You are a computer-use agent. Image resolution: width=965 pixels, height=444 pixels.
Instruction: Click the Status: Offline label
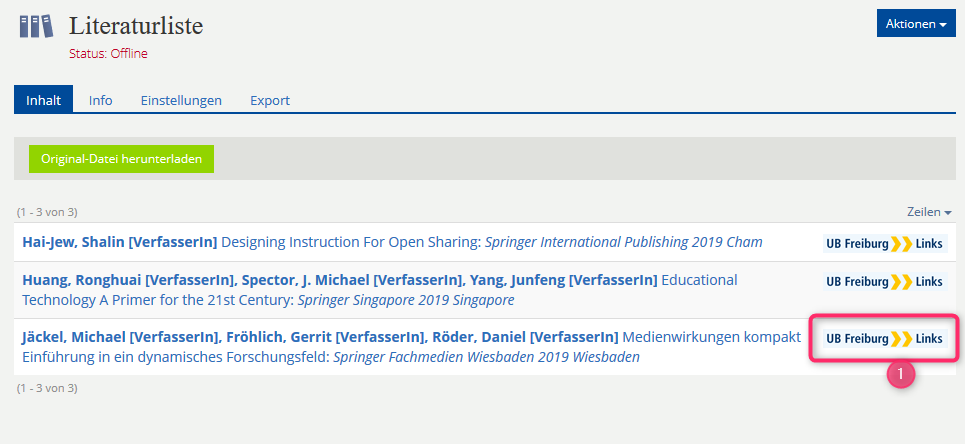coord(108,54)
